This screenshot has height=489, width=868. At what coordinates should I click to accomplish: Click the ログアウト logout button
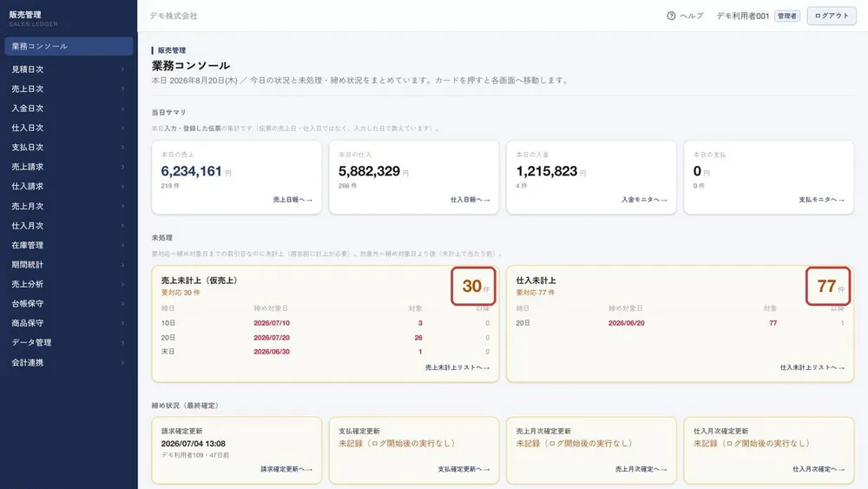(832, 16)
